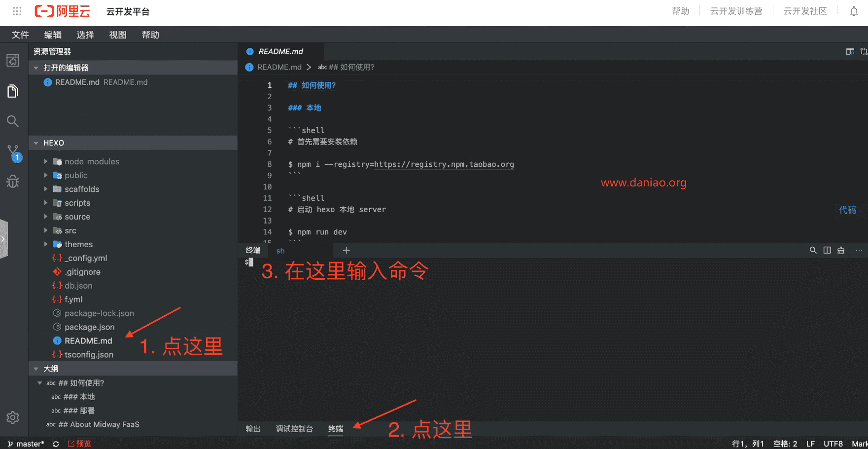This screenshot has width=868, height=449.
Task: Jump to 'About Midway FaaS' outline item
Action: point(99,424)
